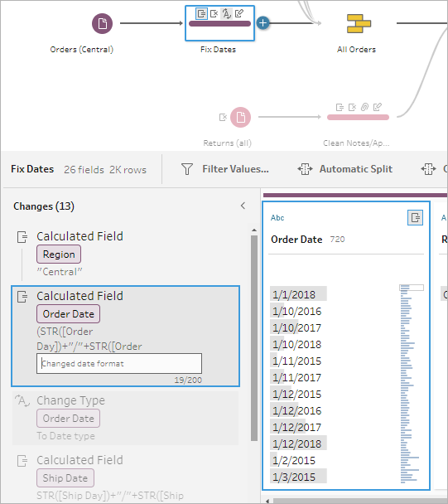Screen dimensions: 448x504
Task: Click the Filter Values funnel icon
Action: (x=187, y=169)
